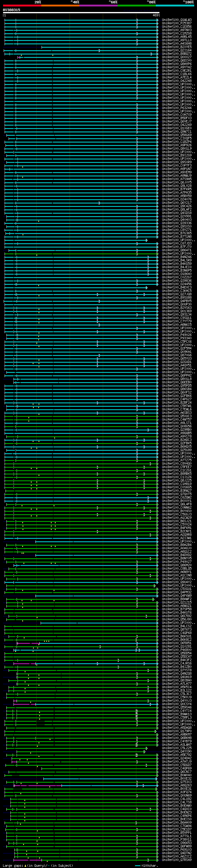The width and height of the screenshot is (197, 868).
Task: Click the orange ~40% identity legend bar
Action: [x=60, y=6]
